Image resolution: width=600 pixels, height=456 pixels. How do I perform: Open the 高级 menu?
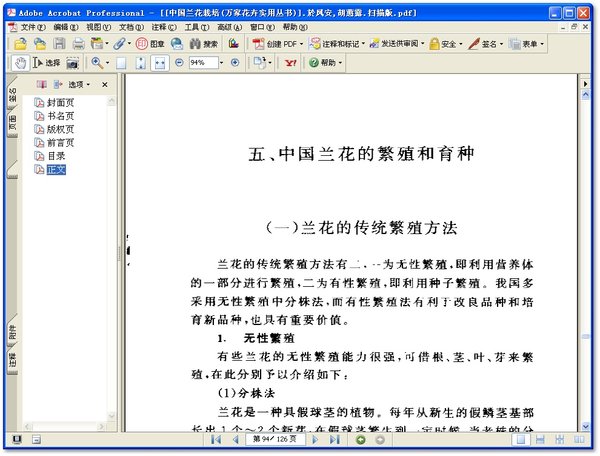pos(230,27)
